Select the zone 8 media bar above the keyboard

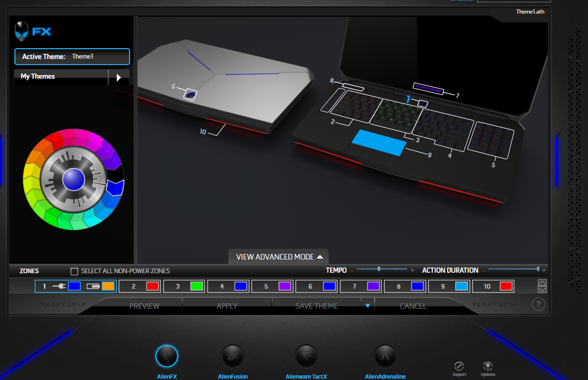click(x=353, y=87)
